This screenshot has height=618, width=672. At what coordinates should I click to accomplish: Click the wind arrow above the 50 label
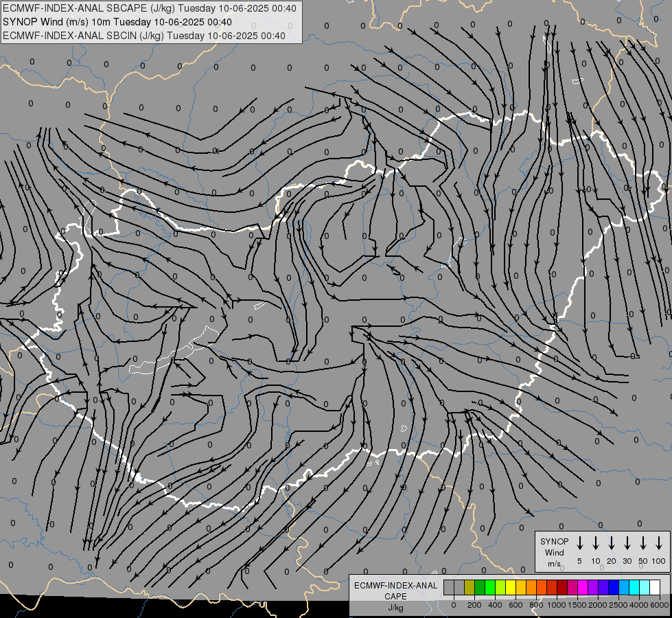coord(643,543)
